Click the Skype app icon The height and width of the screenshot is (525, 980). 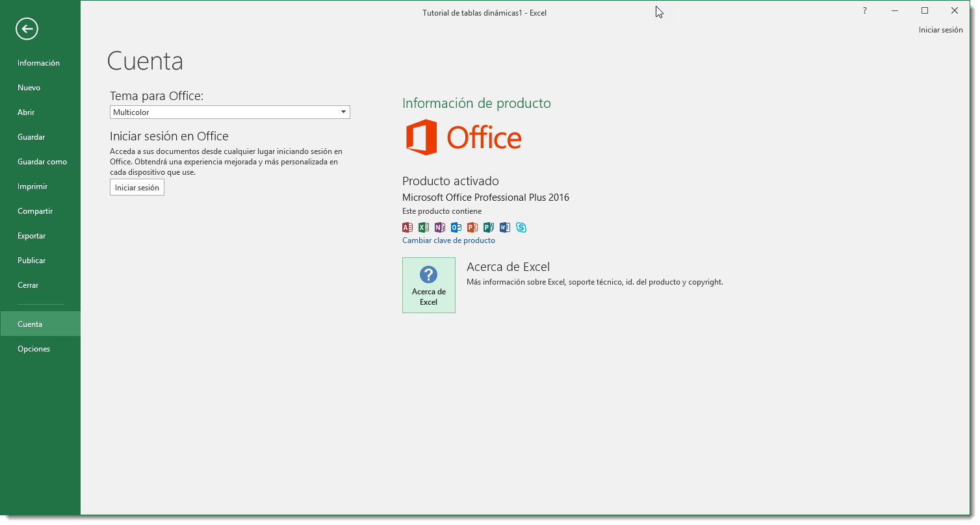(521, 227)
